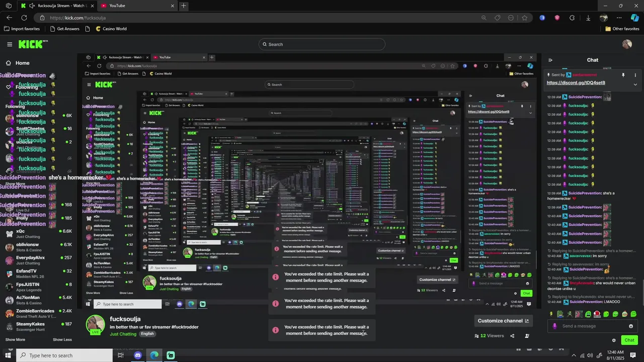Click the taskbar Type here to search box
This screenshot has width=644, height=362.
point(64,355)
